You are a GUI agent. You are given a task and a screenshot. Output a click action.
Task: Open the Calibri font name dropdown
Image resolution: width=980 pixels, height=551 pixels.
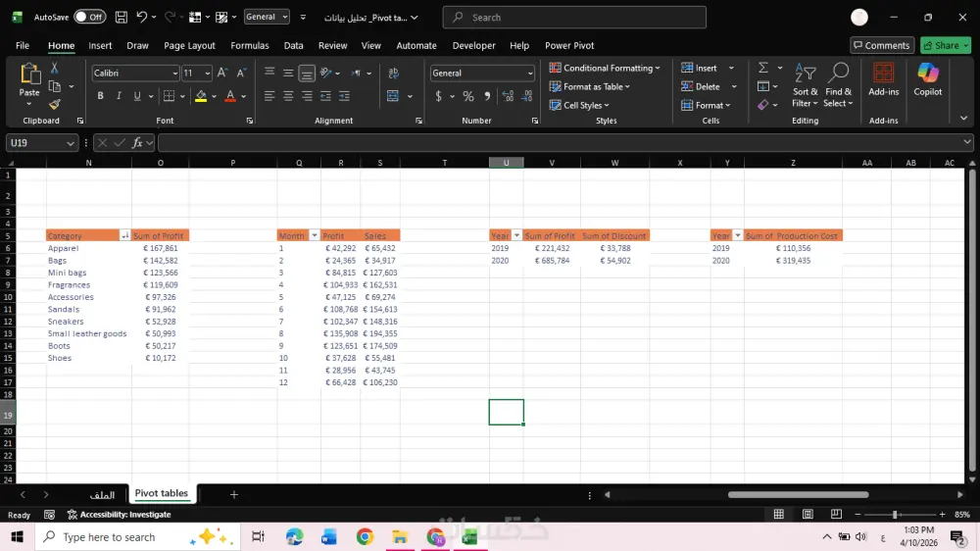pyautogui.click(x=175, y=74)
